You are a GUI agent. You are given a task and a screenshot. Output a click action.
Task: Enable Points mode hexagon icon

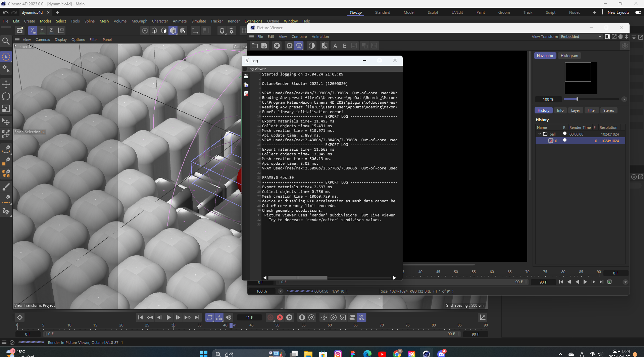tap(145, 31)
